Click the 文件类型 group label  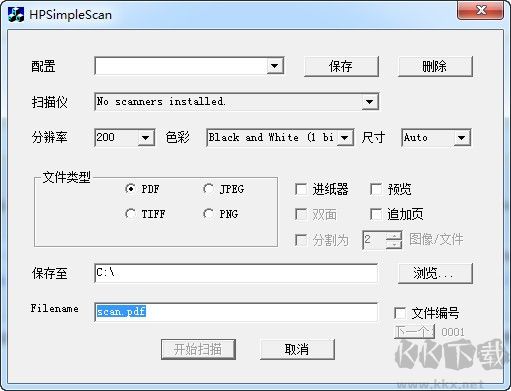click(67, 177)
